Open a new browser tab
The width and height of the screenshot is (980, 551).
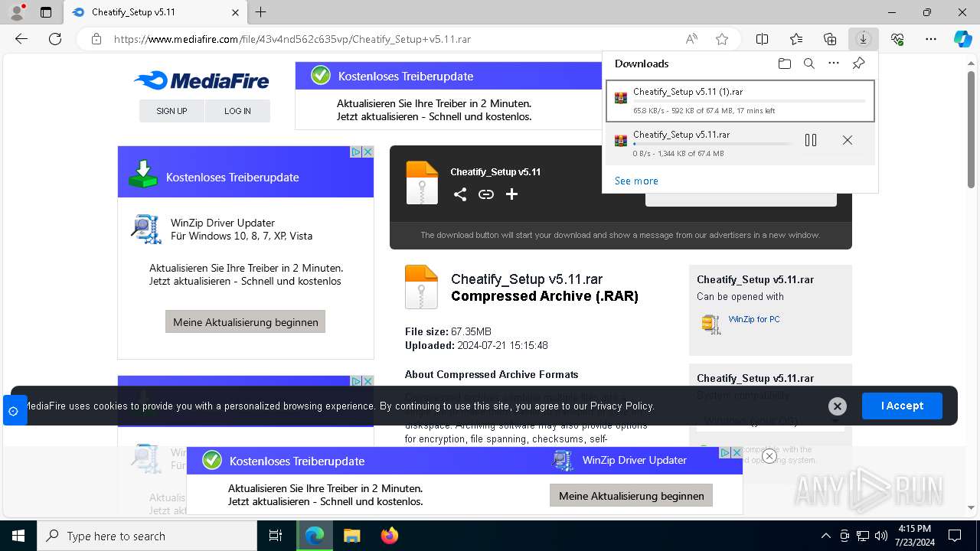261,12
